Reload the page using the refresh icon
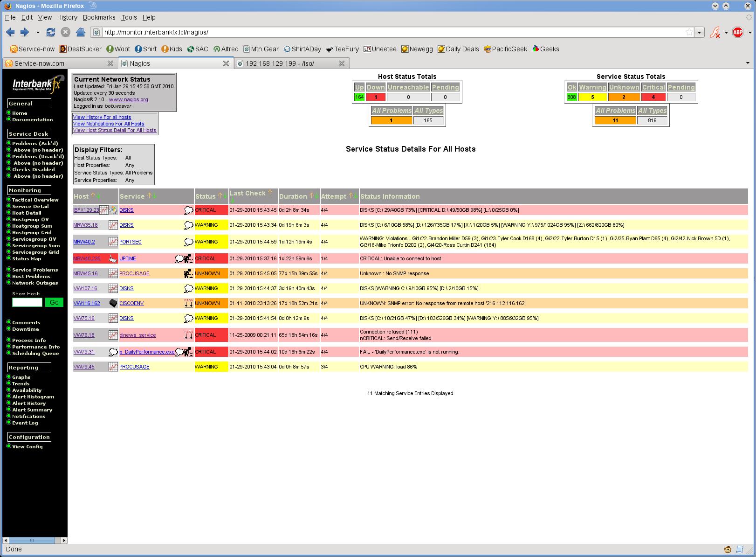 (51, 32)
